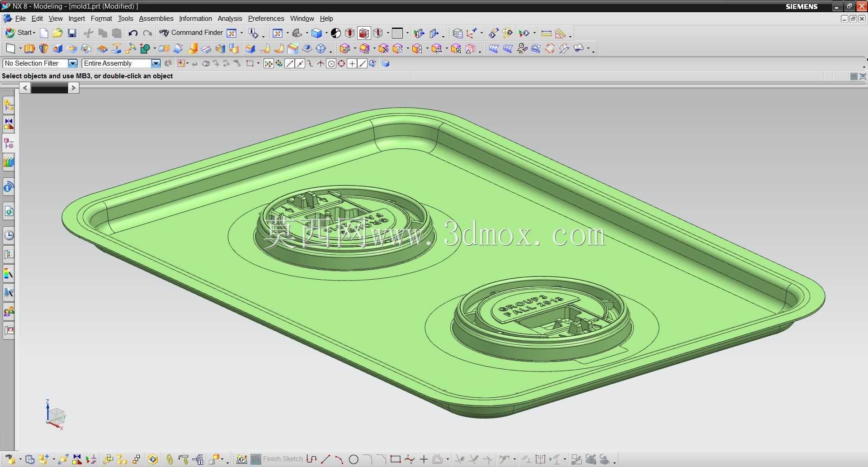Click the Revolve icon

tap(43, 48)
